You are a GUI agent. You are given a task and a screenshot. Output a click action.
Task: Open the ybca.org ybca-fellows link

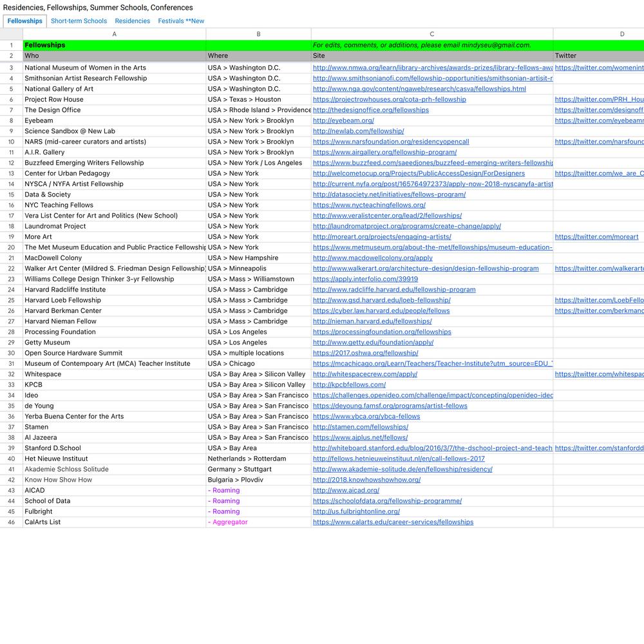coord(366,417)
